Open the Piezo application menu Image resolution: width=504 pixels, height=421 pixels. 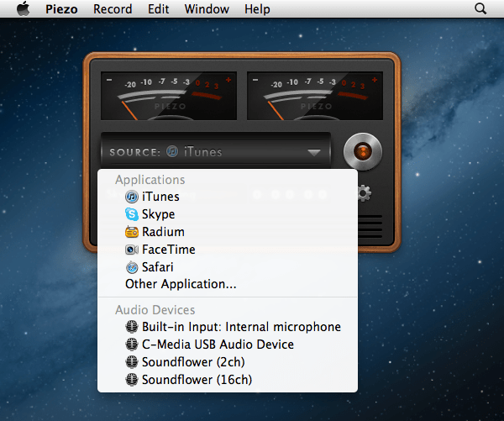click(61, 9)
